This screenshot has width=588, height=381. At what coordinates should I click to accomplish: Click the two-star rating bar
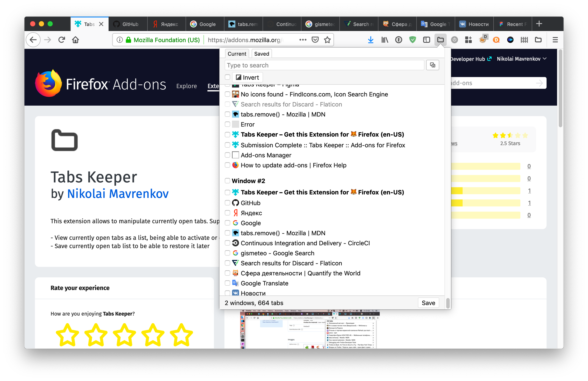[486, 203]
